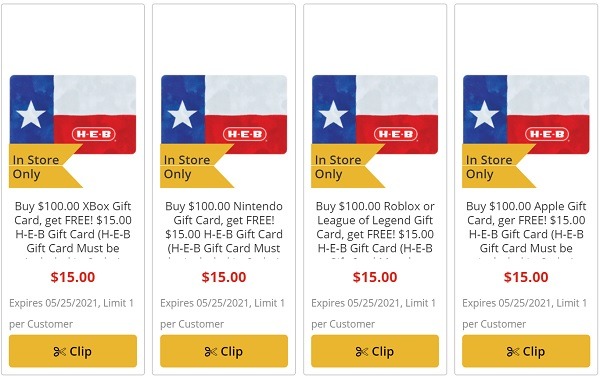Open the Roblox coupon H-E-B card image

(375, 114)
